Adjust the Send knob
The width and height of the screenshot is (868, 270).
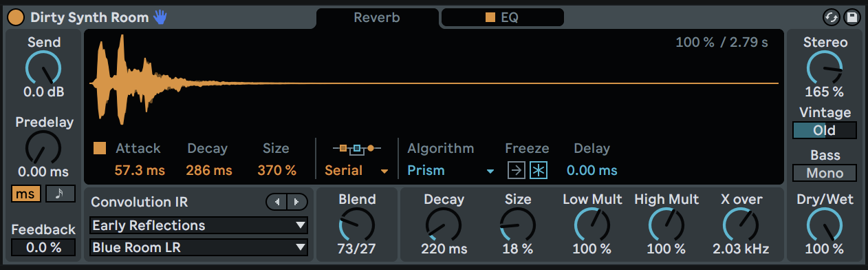click(x=43, y=69)
